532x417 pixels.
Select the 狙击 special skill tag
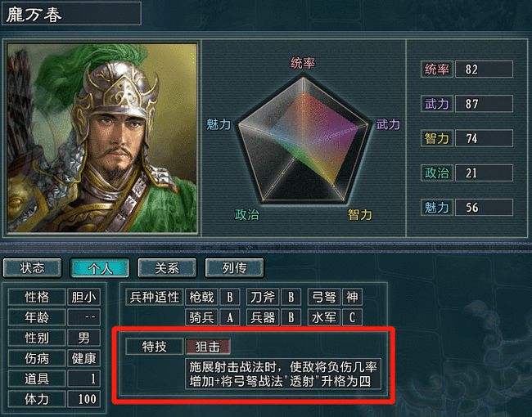pyautogui.click(x=208, y=347)
